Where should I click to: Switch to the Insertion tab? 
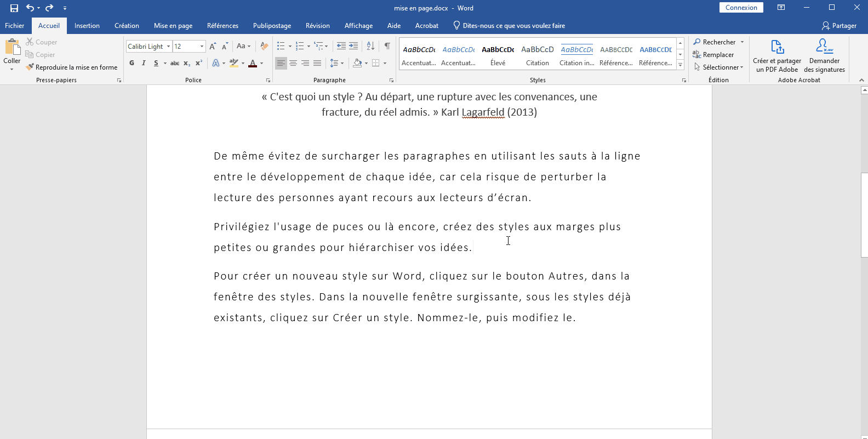[87, 26]
